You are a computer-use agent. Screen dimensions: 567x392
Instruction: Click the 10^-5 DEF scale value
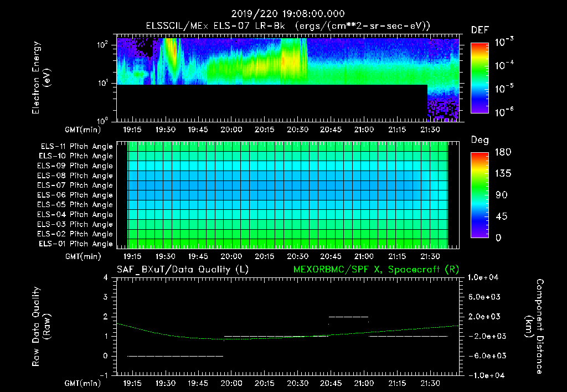tap(504, 88)
